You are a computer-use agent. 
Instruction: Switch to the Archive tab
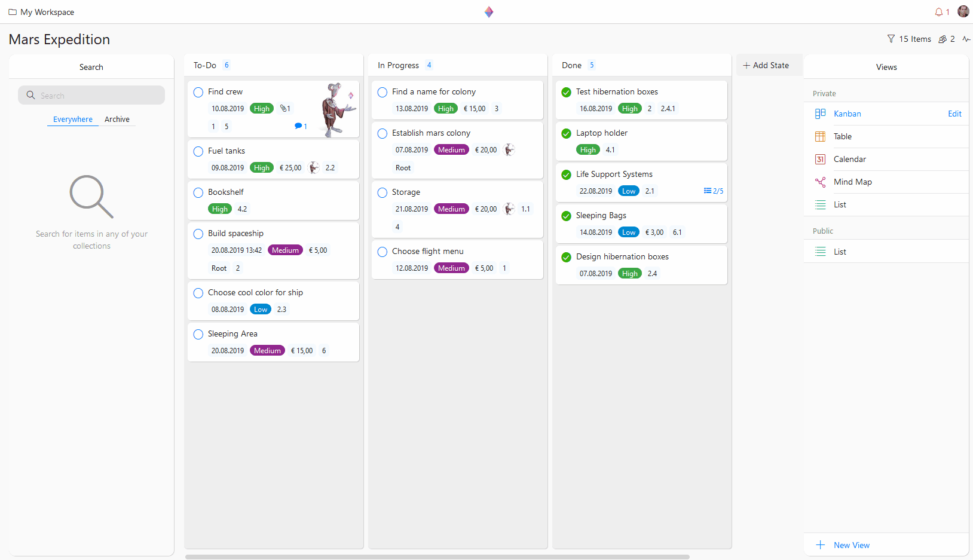(x=117, y=119)
